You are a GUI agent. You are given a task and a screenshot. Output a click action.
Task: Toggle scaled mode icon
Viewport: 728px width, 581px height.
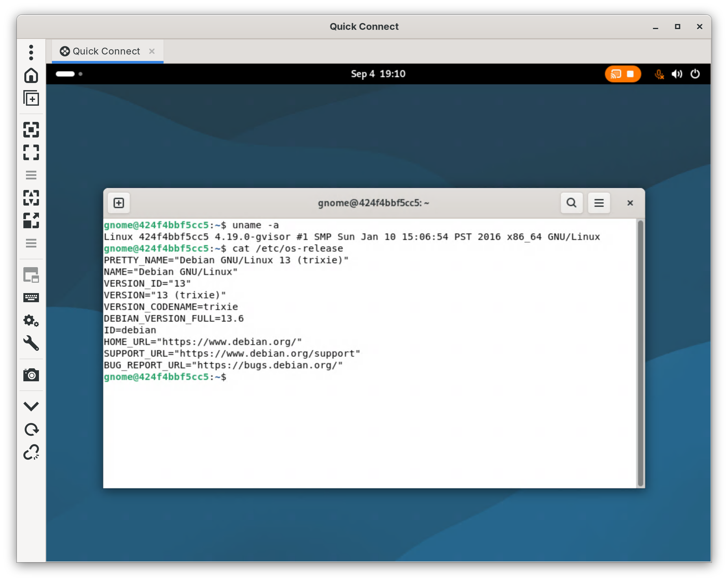tap(31, 220)
